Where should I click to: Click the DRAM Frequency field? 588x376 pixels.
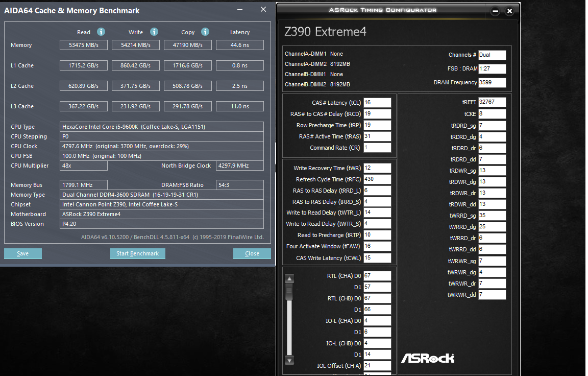point(492,83)
